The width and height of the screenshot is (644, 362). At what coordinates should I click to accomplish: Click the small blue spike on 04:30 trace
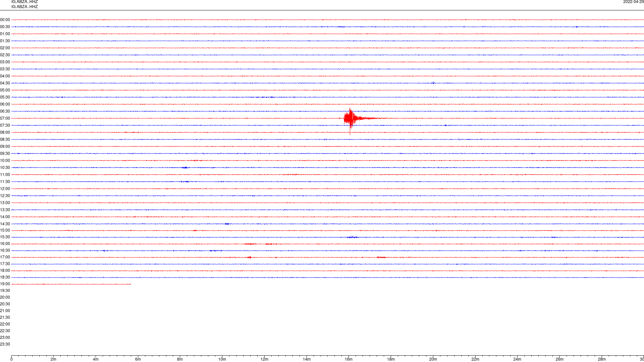click(433, 83)
